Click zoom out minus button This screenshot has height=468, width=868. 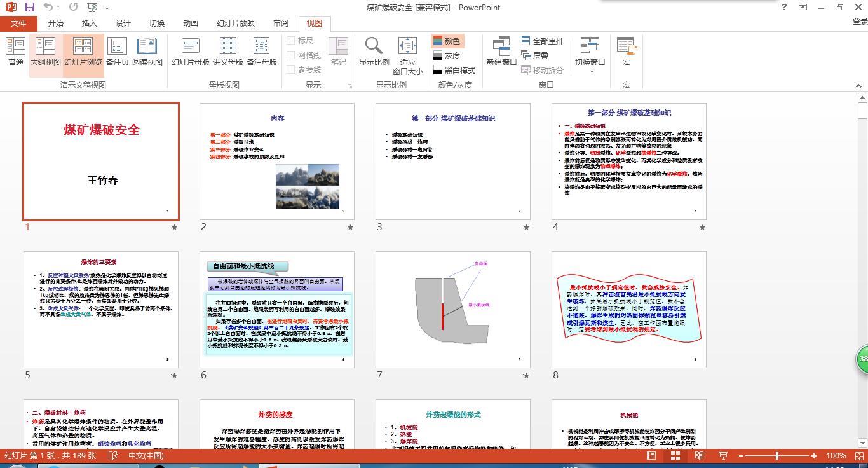(x=740, y=456)
